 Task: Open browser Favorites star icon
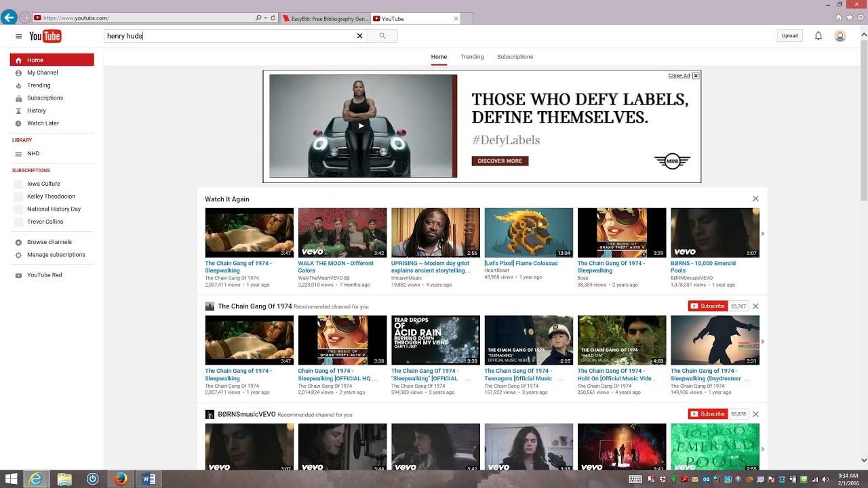(850, 18)
